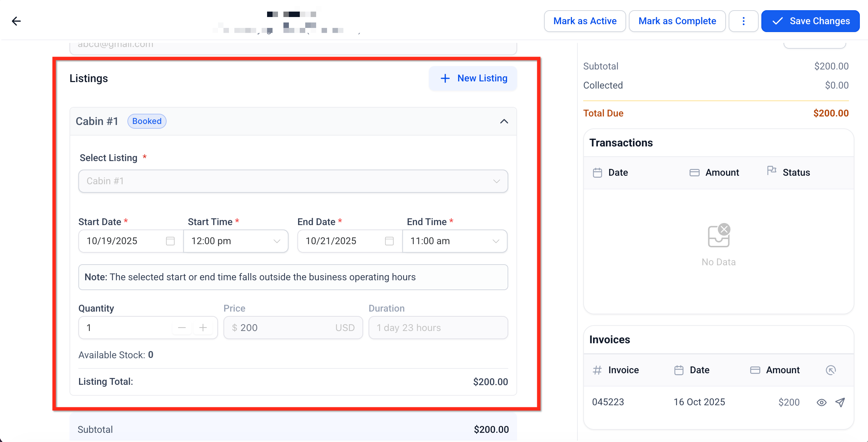Decrease quantity with minus stepper
This screenshot has width=868, height=442.
[182, 328]
